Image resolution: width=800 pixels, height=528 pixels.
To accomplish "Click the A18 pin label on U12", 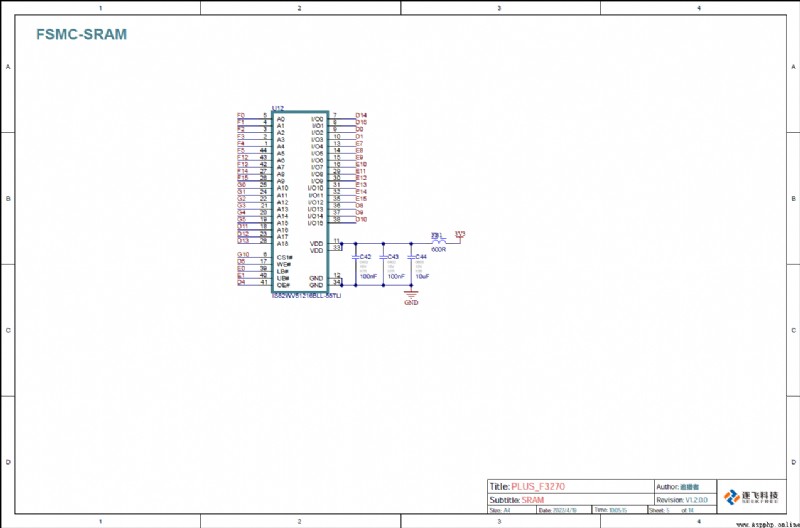I will pyautogui.click(x=282, y=244).
